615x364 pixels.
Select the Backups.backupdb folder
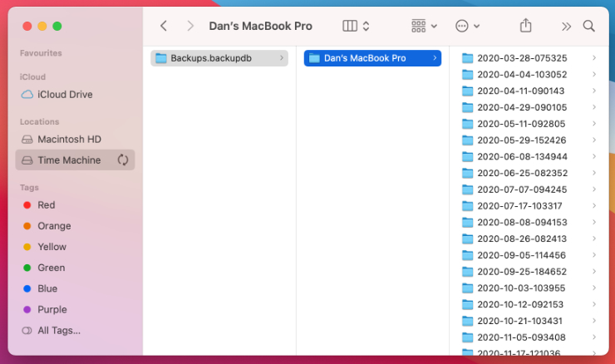pos(219,58)
